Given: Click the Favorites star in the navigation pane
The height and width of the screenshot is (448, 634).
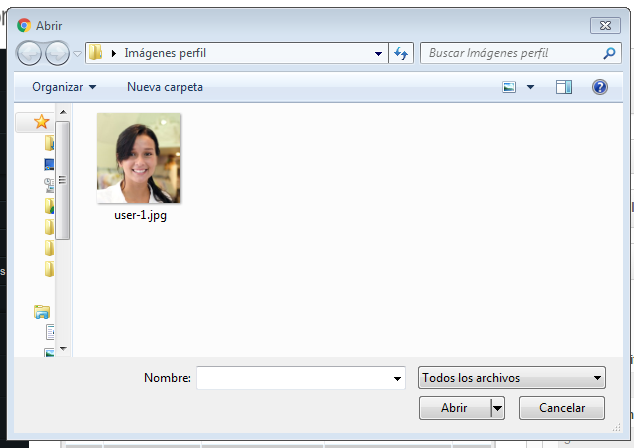Looking at the screenshot, I should 41,121.
